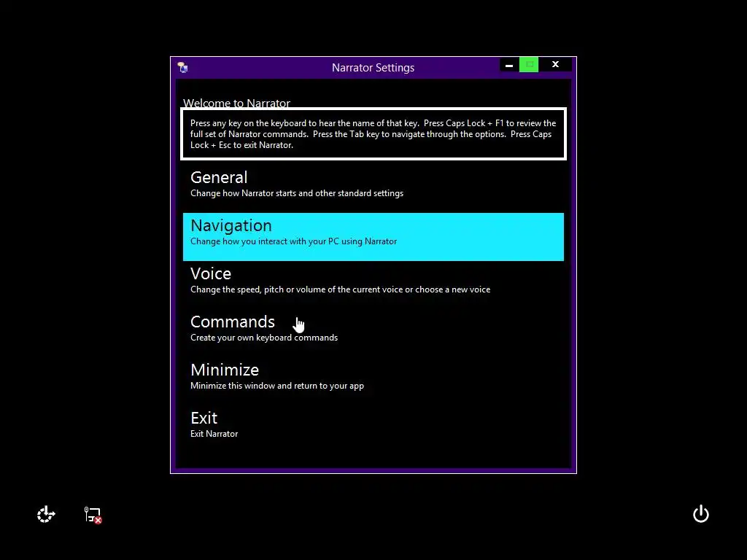Maximize the Narrator Settings window
The height and width of the screenshot is (560, 747).
click(529, 65)
